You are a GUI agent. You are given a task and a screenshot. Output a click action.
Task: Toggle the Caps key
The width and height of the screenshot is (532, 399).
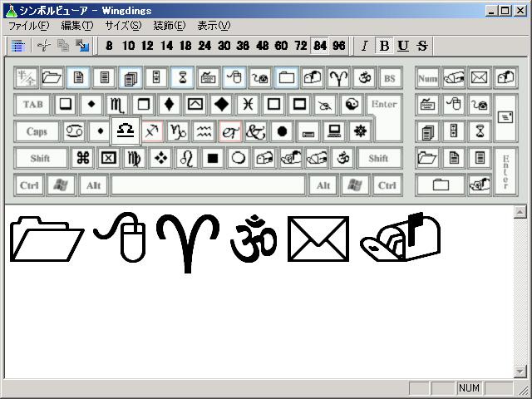(37, 131)
